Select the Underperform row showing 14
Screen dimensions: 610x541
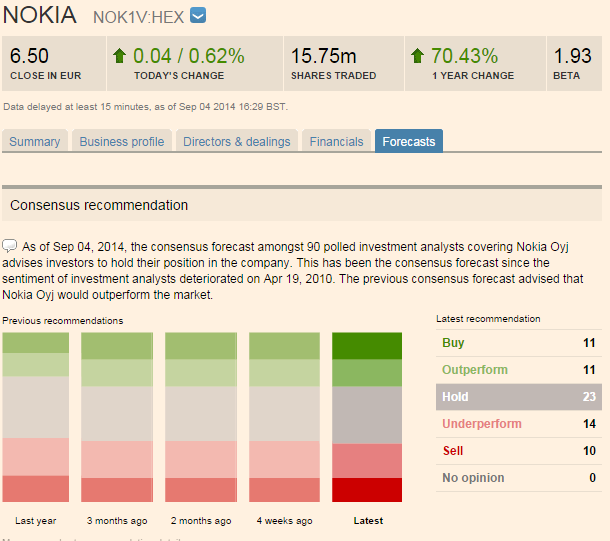[519, 424]
